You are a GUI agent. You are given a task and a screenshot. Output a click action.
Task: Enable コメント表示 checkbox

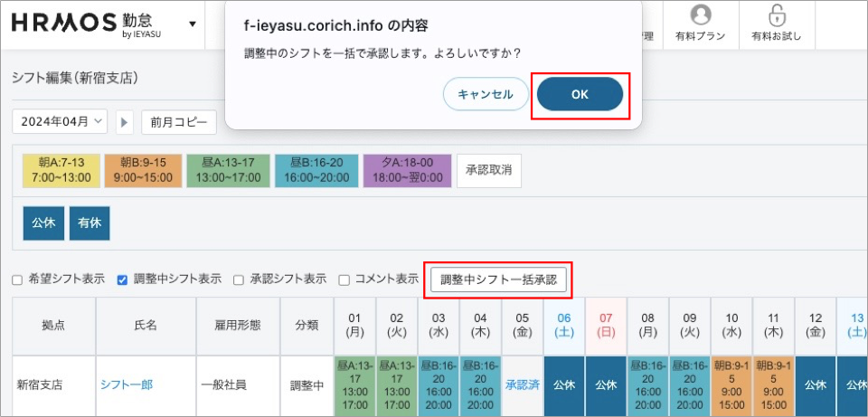344,280
